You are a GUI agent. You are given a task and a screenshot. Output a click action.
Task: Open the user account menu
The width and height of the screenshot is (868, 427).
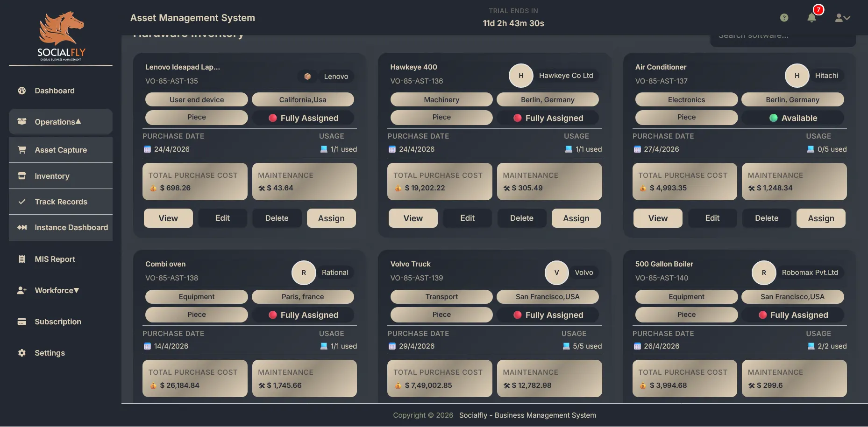tap(842, 18)
